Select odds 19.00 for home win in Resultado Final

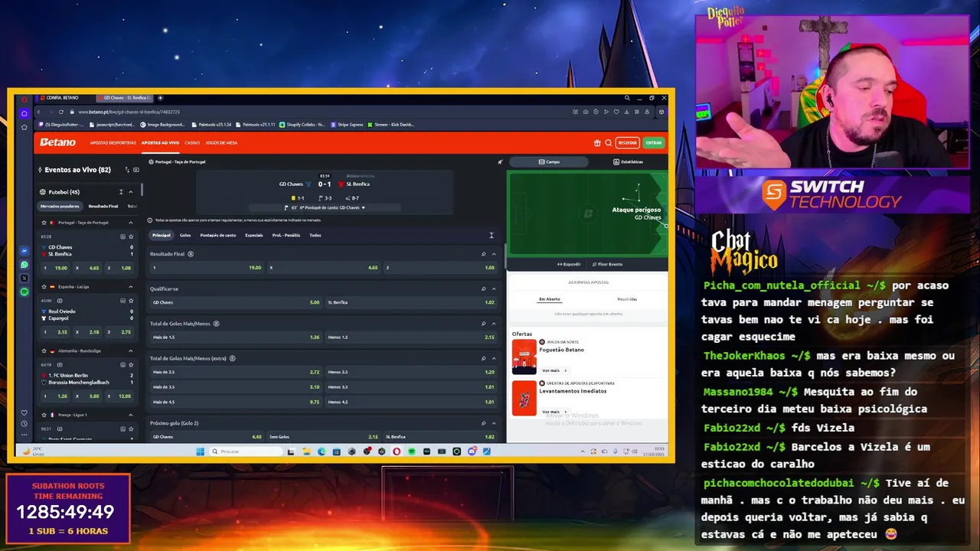pos(207,268)
